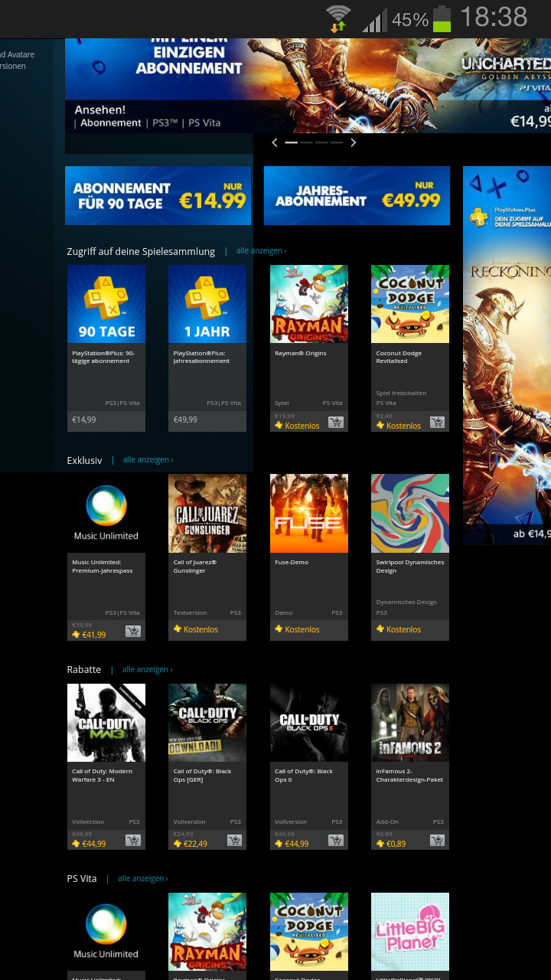Tap the Ansehen! label on the banner

point(99,109)
